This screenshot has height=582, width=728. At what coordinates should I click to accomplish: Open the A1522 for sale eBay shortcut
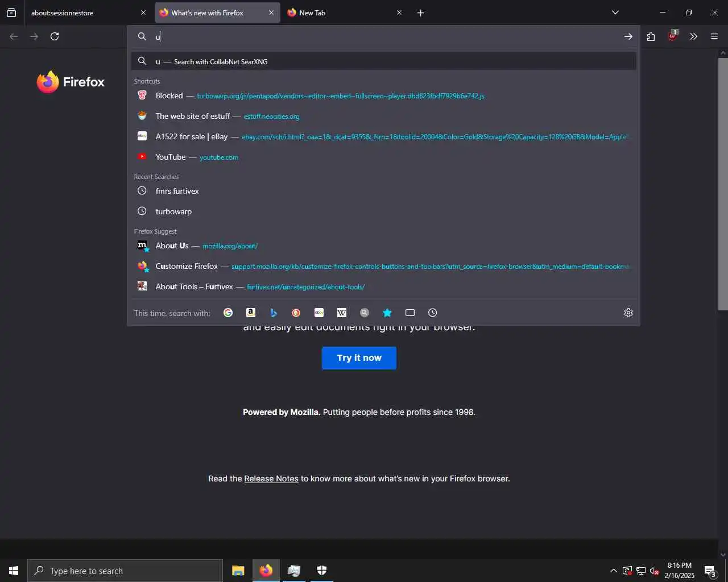click(x=383, y=136)
